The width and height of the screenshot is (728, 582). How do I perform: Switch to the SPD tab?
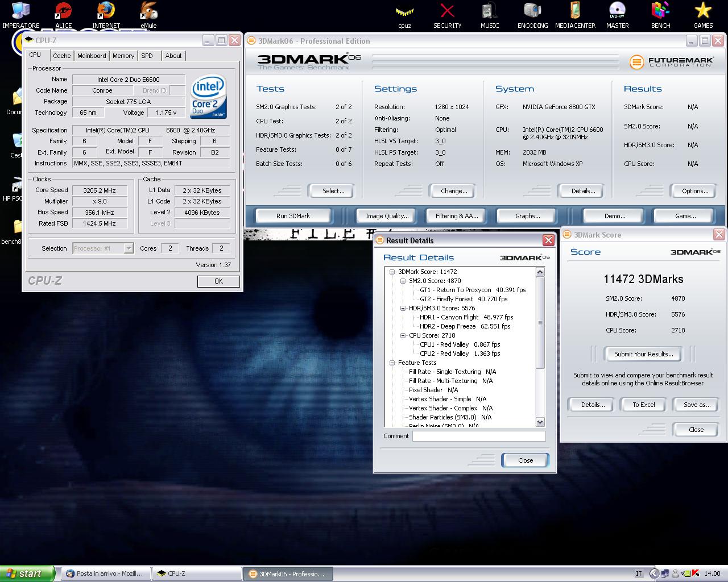(147, 56)
